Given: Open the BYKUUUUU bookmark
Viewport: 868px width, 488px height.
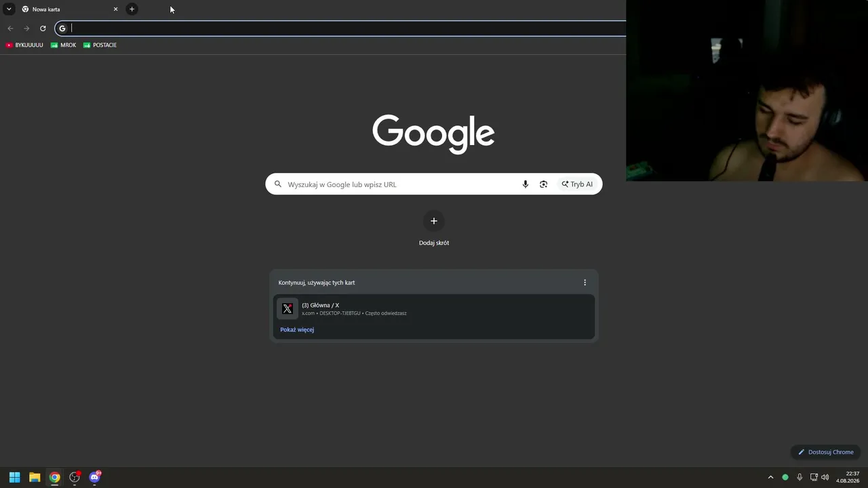Looking at the screenshot, I should pyautogui.click(x=24, y=45).
